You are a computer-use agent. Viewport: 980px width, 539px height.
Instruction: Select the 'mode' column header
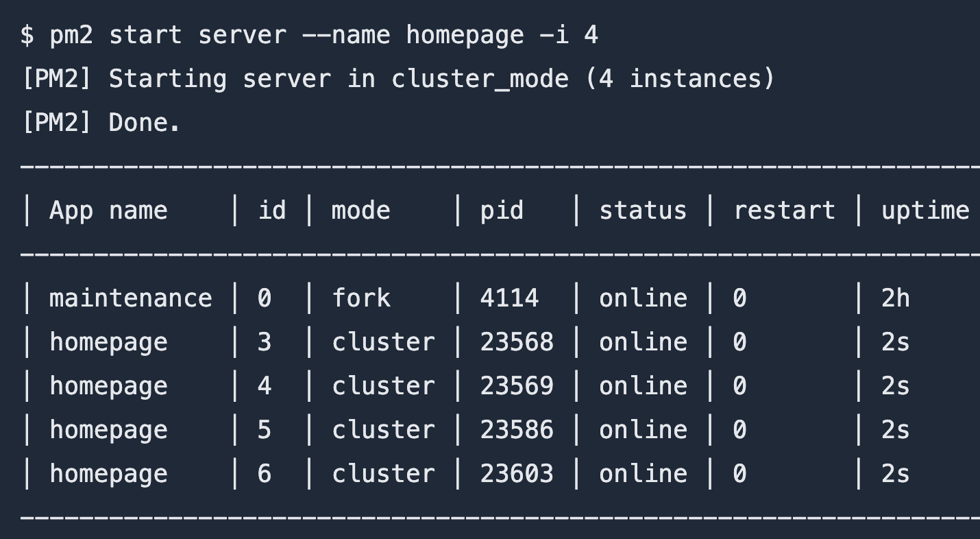[361, 210]
